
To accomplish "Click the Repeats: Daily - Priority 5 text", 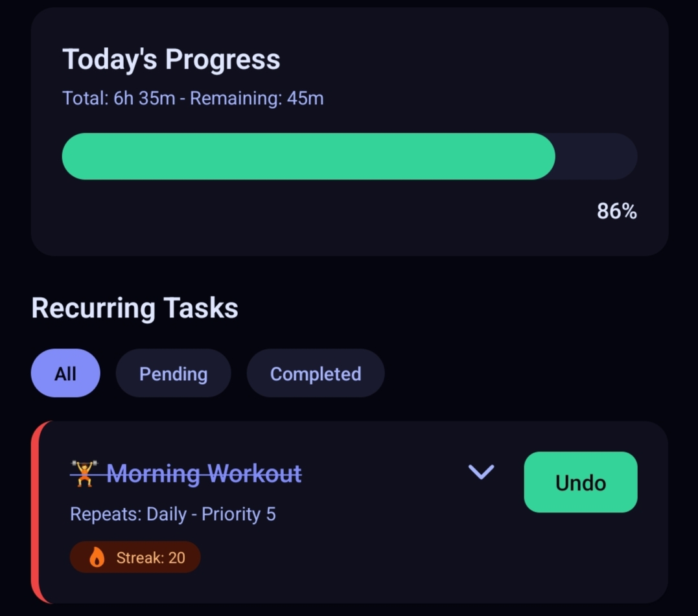I will coord(172,514).
